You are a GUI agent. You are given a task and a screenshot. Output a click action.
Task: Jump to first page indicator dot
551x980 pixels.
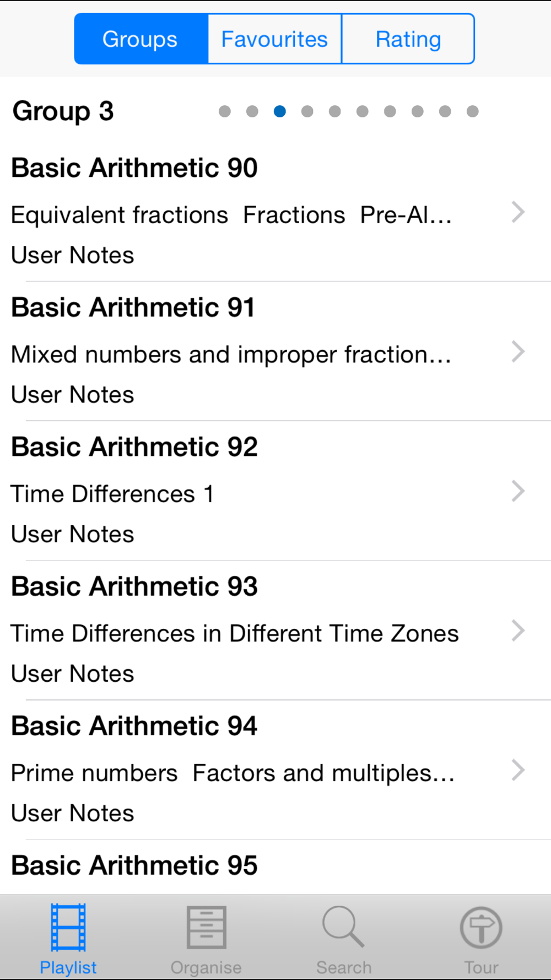tap(224, 111)
